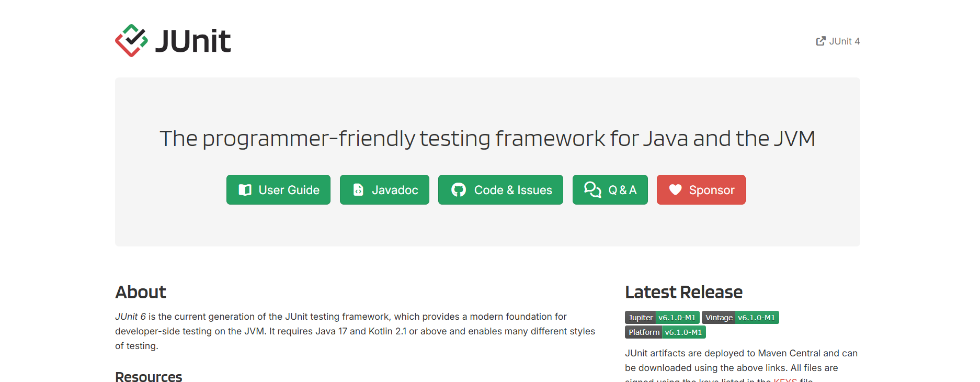980x382 pixels.
Task: Open the red KEYS file link
Action: point(785,379)
